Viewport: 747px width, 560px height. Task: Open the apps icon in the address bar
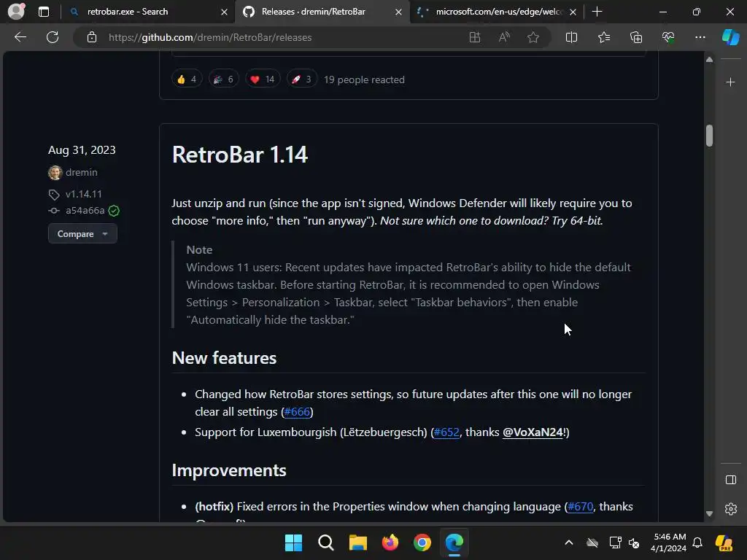[x=474, y=37]
